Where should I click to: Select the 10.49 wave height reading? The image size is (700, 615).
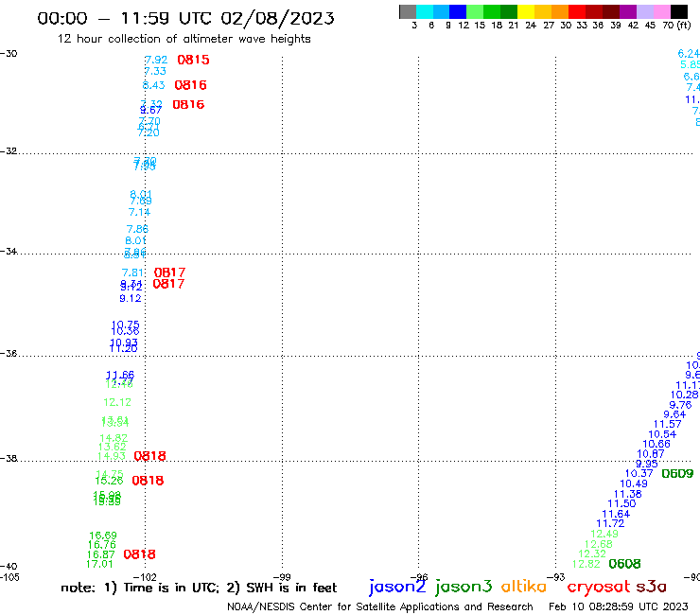tap(634, 483)
